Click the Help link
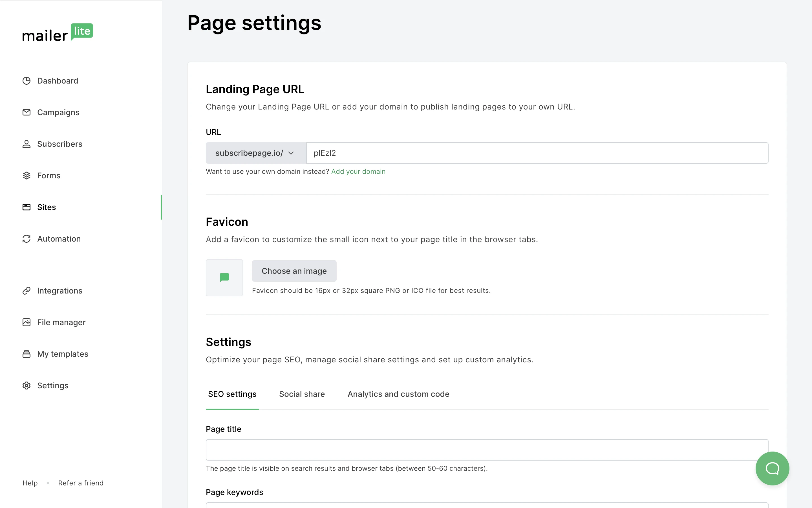This screenshot has height=508, width=812. [30, 483]
